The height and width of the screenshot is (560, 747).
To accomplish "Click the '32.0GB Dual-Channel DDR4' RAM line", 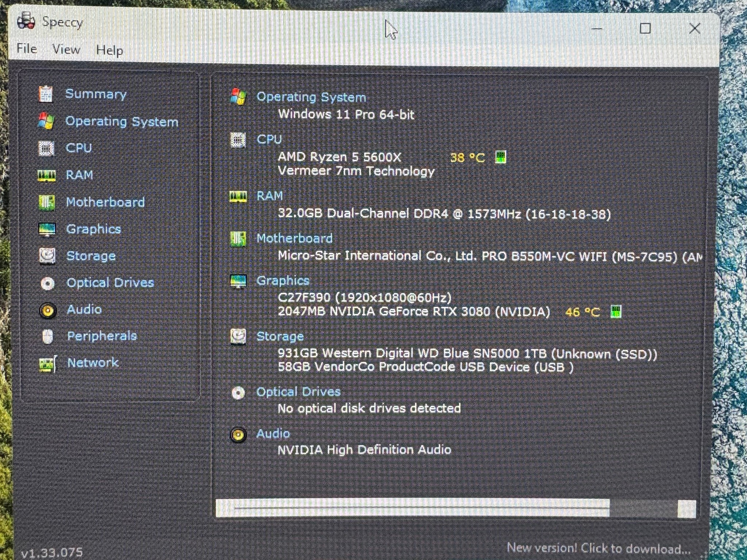I will pyautogui.click(x=444, y=214).
